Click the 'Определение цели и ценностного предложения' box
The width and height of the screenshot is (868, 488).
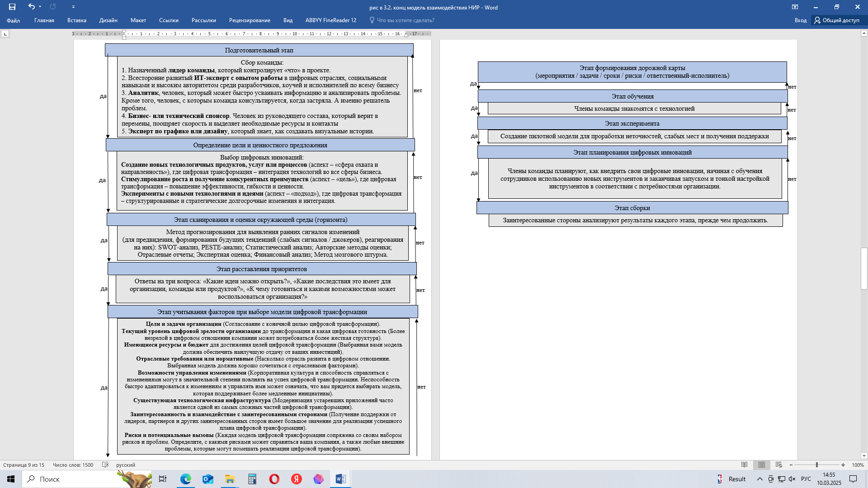[x=260, y=145]
